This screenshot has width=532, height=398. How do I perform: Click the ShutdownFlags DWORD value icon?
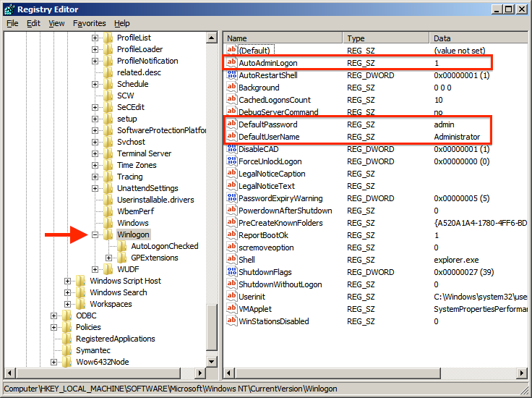(x=232, y=271)
